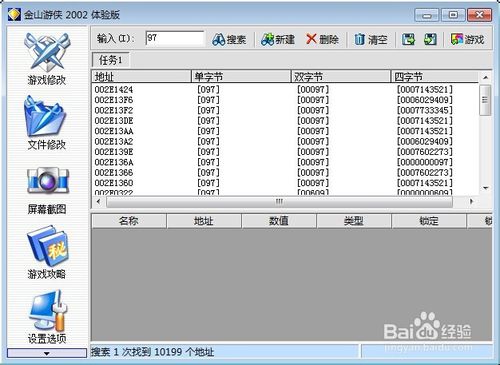Click the 游戏 toolbar button
500x365 pixels.
click(x=467, y=39)
